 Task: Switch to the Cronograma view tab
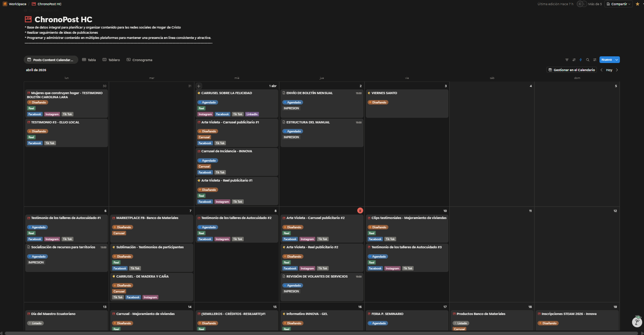[139, 60]
